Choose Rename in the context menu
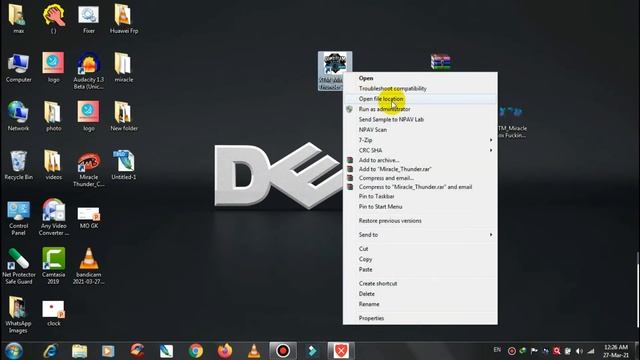Viewport: 640px width, 360px height. click(420, 304)
